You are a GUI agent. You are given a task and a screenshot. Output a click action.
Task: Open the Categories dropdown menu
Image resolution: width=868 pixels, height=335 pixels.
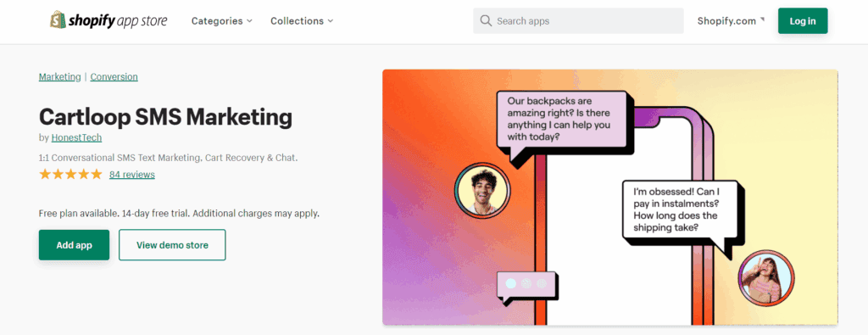click(x=222, y=21)
